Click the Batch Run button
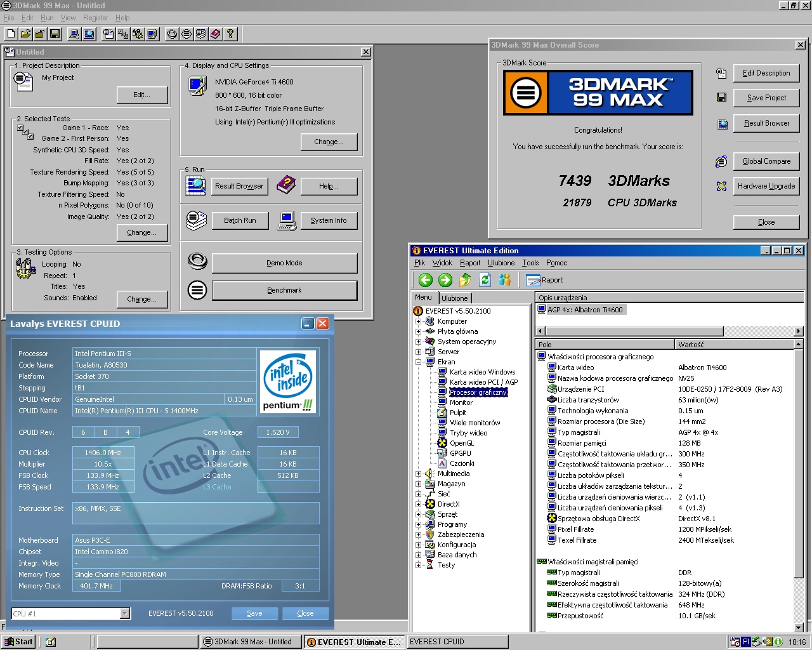This screenshot has height=650, width=812. [240, 220]
